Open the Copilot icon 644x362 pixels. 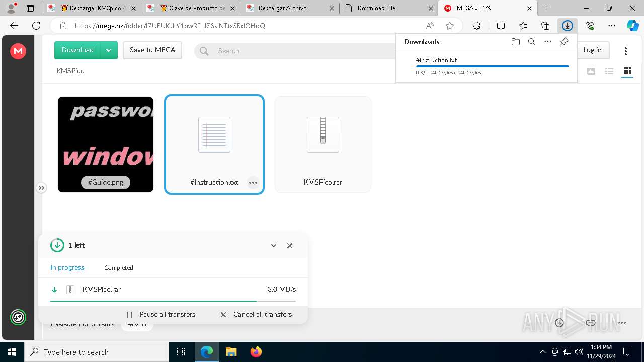click(x=633, y=26)
